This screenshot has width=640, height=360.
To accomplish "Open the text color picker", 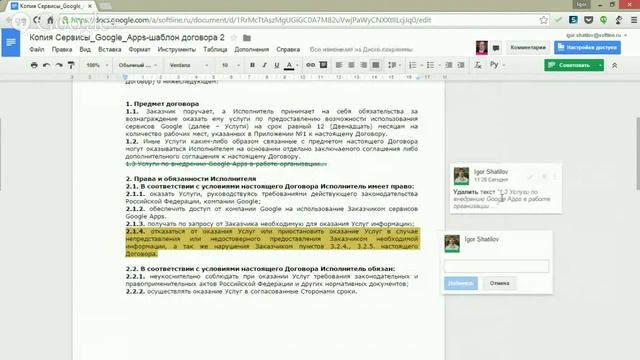I will click(291, 65).
